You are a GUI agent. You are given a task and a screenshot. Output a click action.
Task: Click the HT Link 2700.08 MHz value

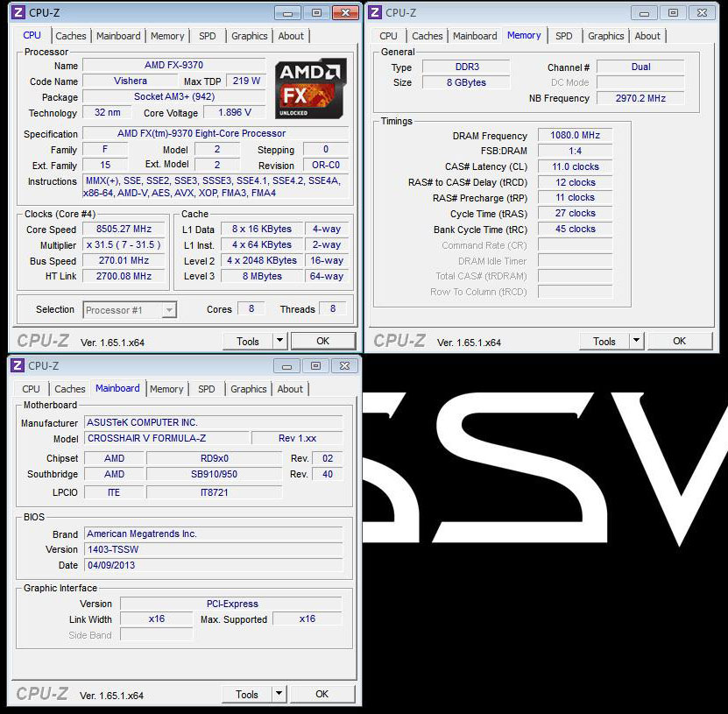(124, 276)
